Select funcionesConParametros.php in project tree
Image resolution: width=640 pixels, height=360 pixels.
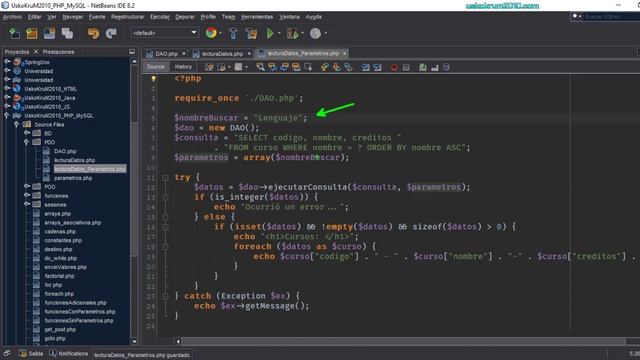[x=80, y=311]
